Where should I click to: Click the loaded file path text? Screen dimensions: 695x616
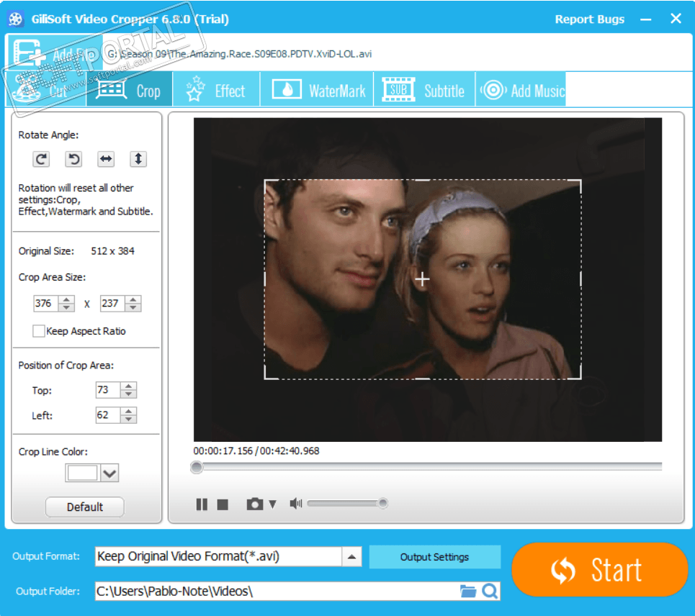[239, 54]
